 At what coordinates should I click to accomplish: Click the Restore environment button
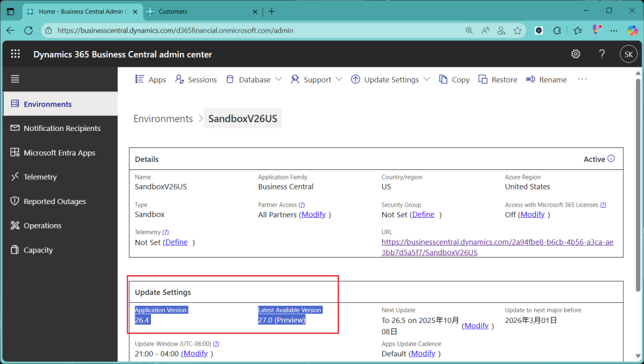(497, 79)
